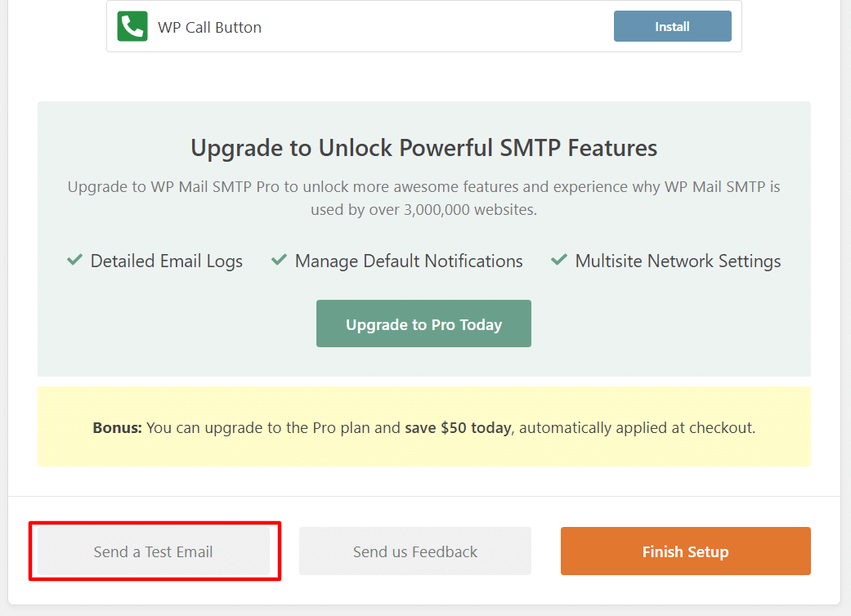
Task: Click the Manage Default Notifications label
Action: click(x=409, y=261)
